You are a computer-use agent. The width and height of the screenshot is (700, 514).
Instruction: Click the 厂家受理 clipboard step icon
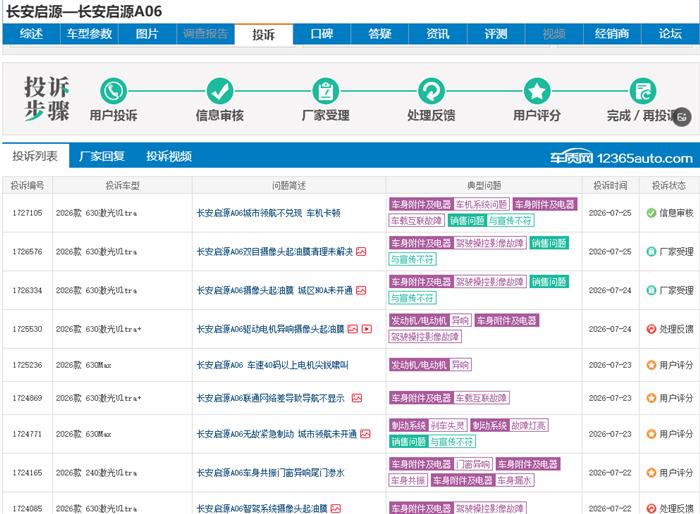(325, 91)
